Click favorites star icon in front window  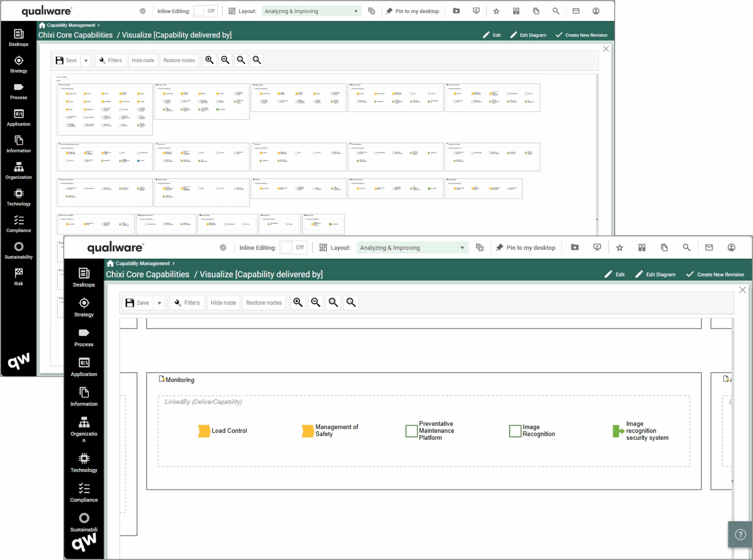619,248
